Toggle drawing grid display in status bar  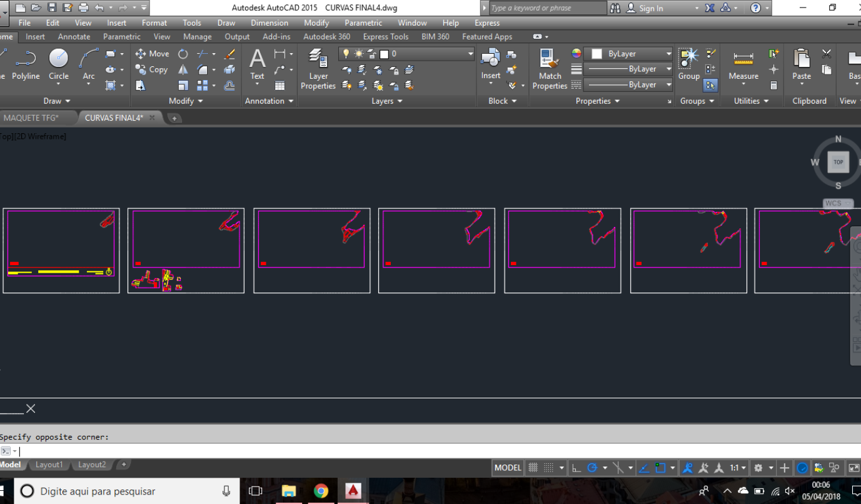(x=533, y=467)
